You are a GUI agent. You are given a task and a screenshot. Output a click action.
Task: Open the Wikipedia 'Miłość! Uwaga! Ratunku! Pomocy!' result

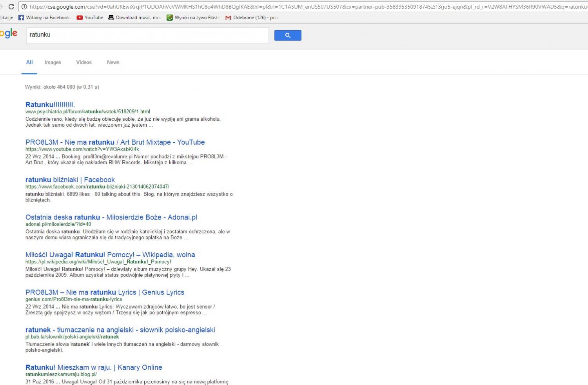tap(110, 255)
